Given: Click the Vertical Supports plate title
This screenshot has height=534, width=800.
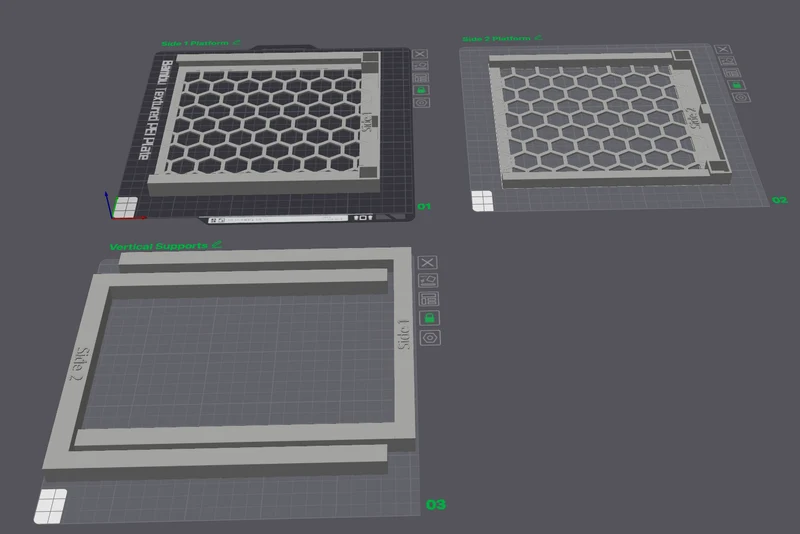Looking at the screenshot, I should tap(159, 246).
